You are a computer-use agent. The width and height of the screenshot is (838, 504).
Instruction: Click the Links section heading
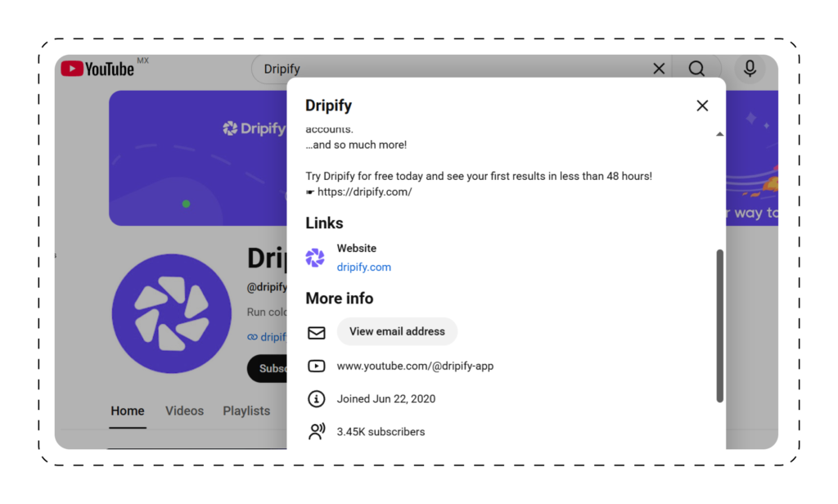(324, 223)
